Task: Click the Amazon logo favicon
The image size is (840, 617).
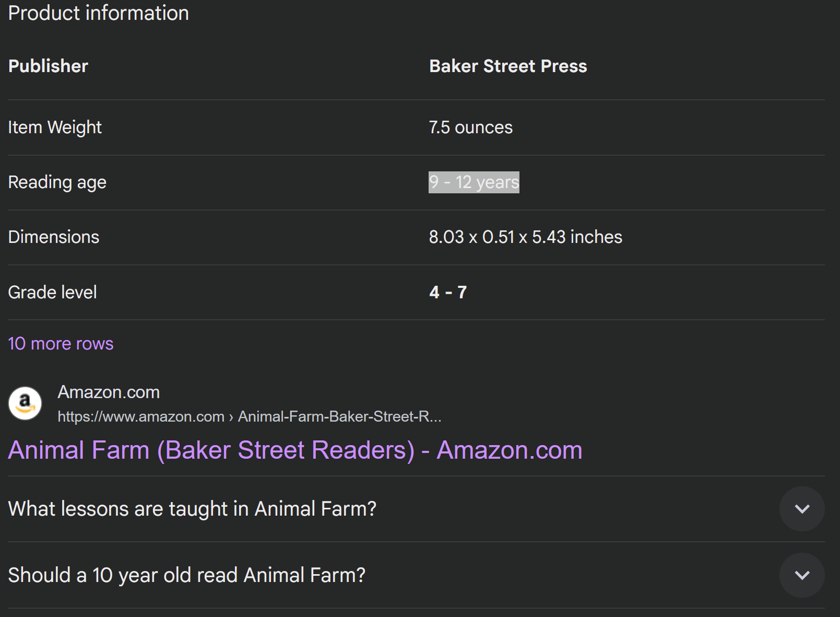Action: pyautogui.click(x=25, y=403)
